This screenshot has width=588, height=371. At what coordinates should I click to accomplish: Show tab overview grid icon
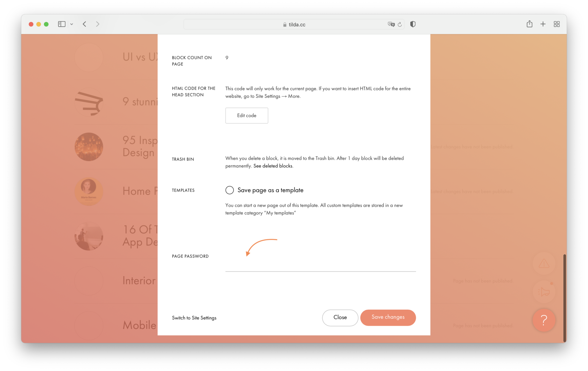557,24
